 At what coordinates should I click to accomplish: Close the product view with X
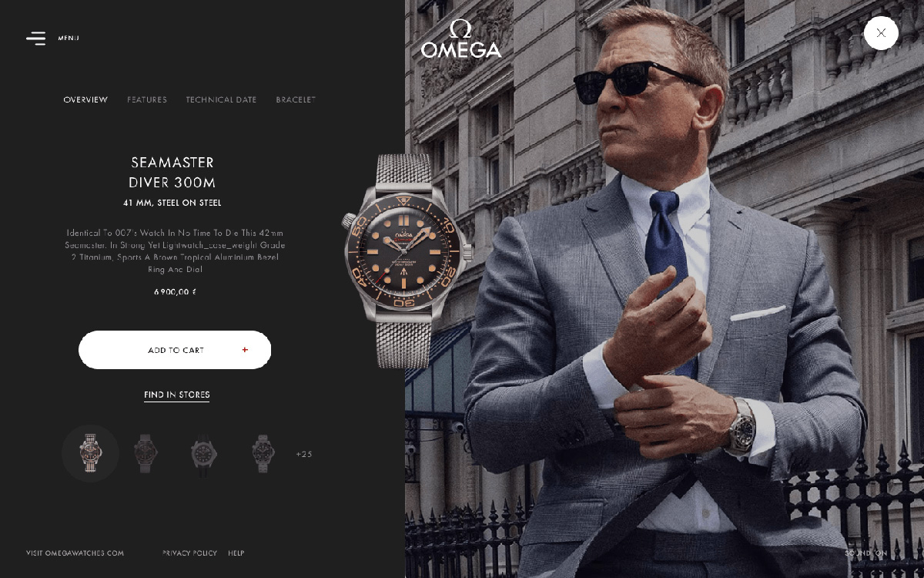(x=881, y=33)
